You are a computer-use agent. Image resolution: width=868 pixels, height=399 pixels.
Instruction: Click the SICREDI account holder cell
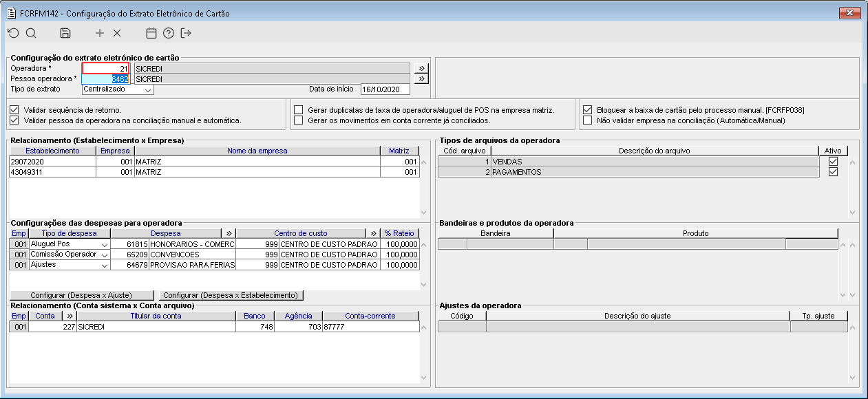[x=156, y=327]
